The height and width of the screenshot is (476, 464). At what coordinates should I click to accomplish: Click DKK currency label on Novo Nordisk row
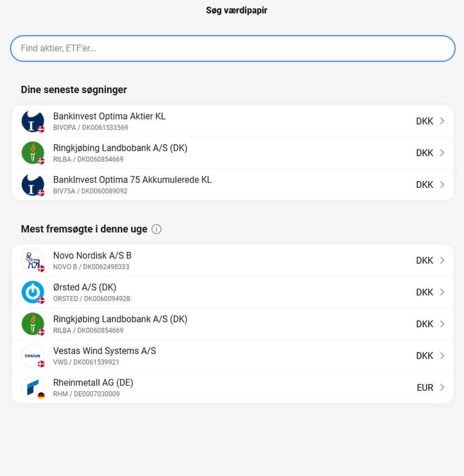click(x=425, y=261)
